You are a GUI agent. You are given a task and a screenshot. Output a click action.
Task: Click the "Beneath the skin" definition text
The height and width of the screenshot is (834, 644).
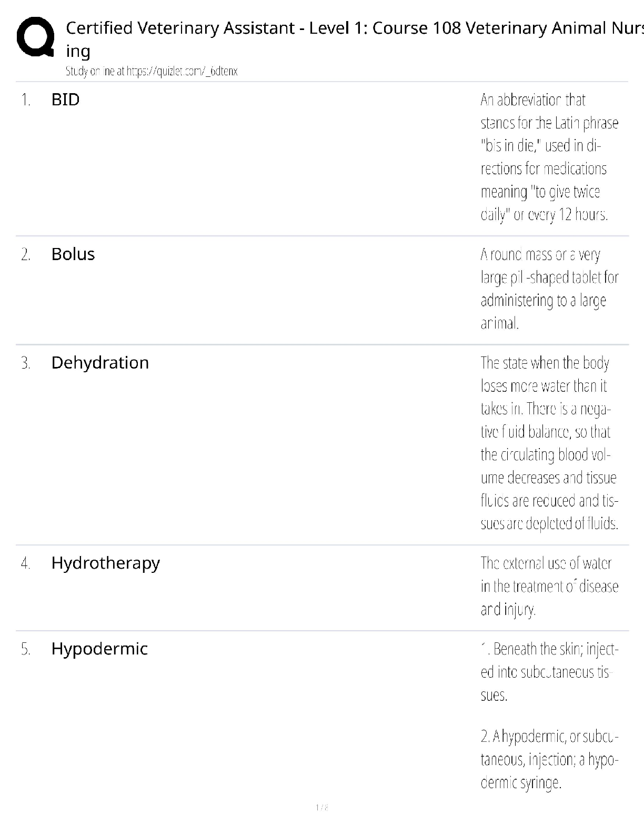click(x=549, y=672)
